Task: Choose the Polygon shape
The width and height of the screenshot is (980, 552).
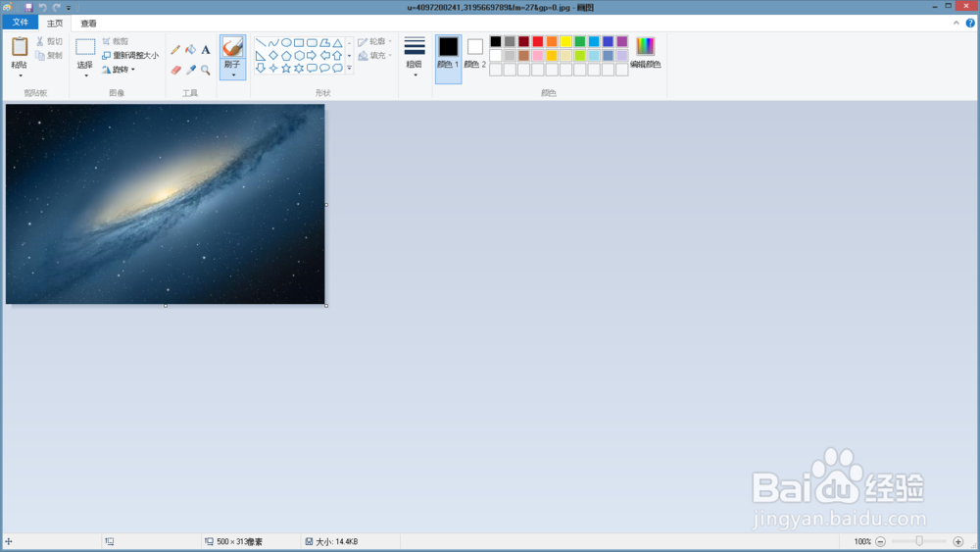Action: [x=324, y=42]
